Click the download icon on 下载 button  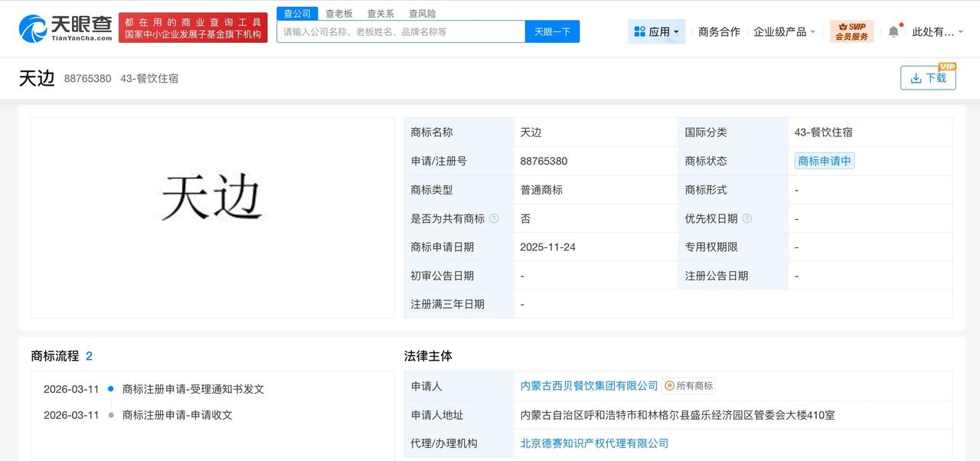(x=916, y=78)
